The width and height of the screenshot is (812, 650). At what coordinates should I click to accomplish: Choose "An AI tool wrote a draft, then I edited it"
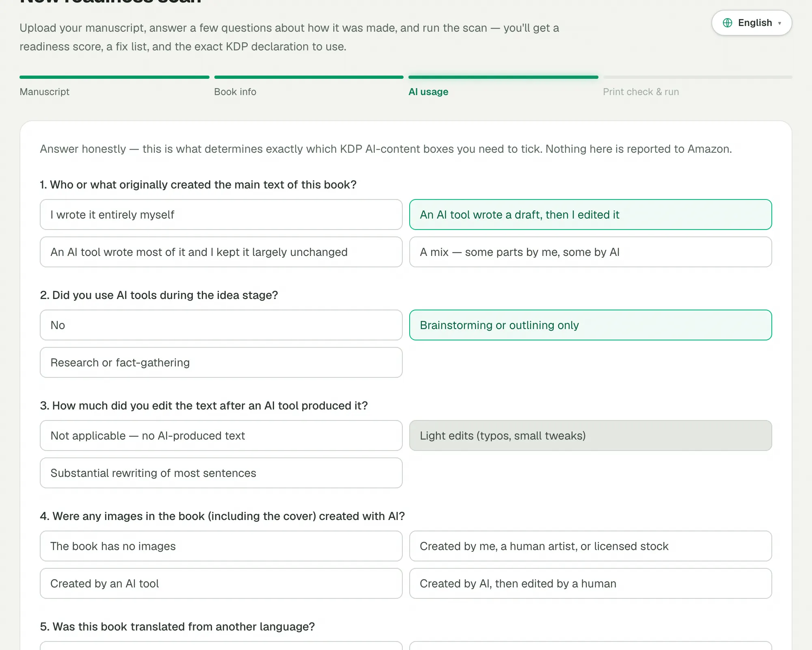(590, 214)
